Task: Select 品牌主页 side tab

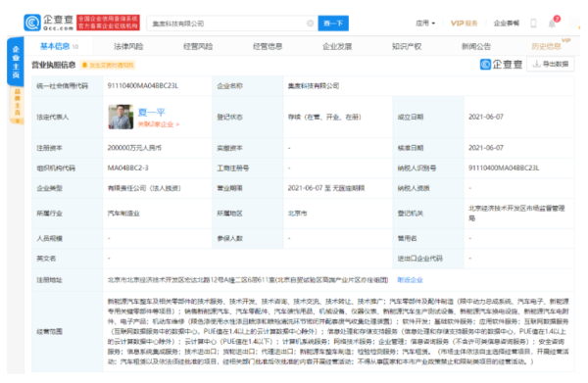Action: pyautogui.click(x=17, y=105)
